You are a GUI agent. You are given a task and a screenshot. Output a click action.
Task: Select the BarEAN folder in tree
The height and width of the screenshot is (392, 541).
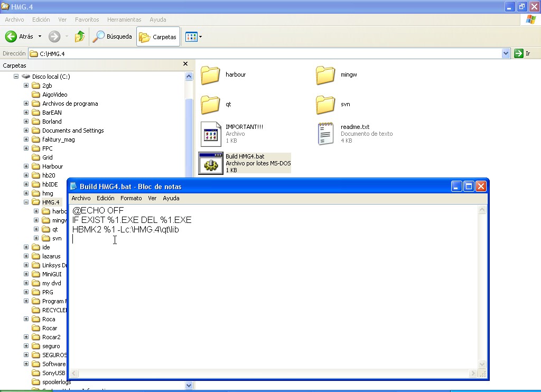(x=52, y=113)
